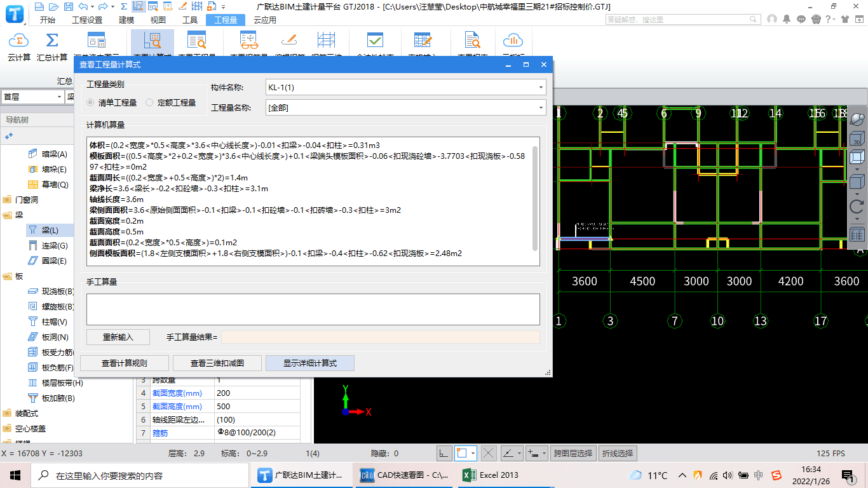The height and width of the screenshot is (488, 868).
Task: Click the small sigma icon in quick access toolbar
Action: (x=123, y=7)
